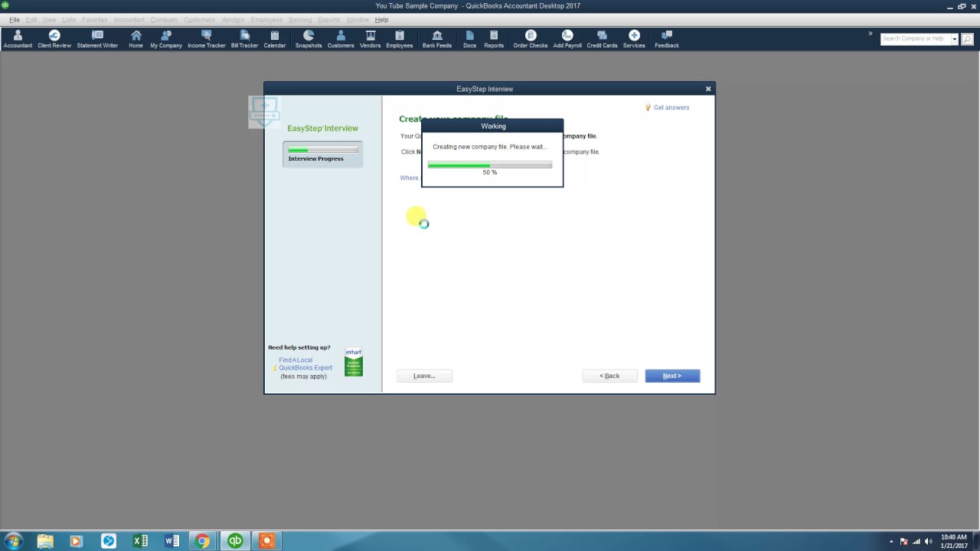Open Income Tracker icon
This screenshot has width=980, height=551.
(x=207, y=39)
